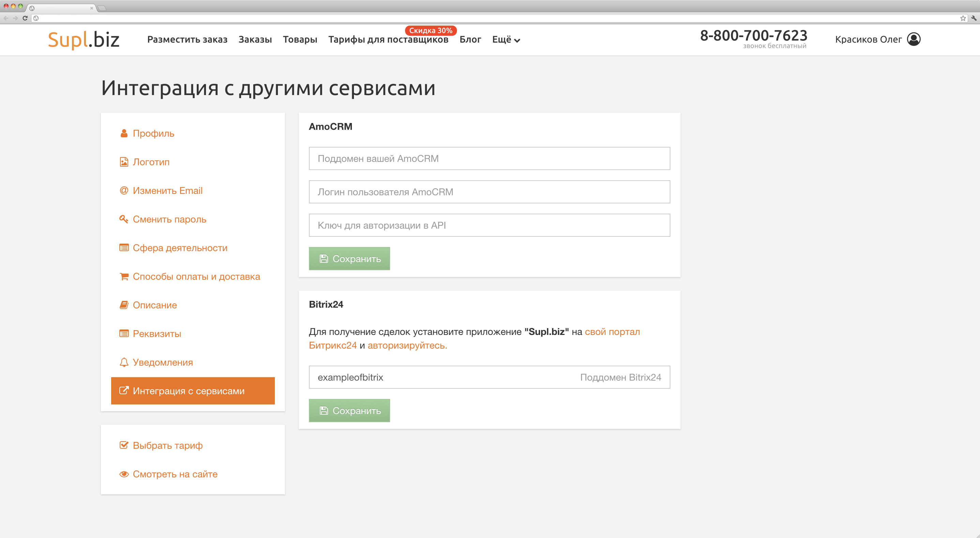
Task: Open Тарифы для поставщиков
Action: click(388, 40)
